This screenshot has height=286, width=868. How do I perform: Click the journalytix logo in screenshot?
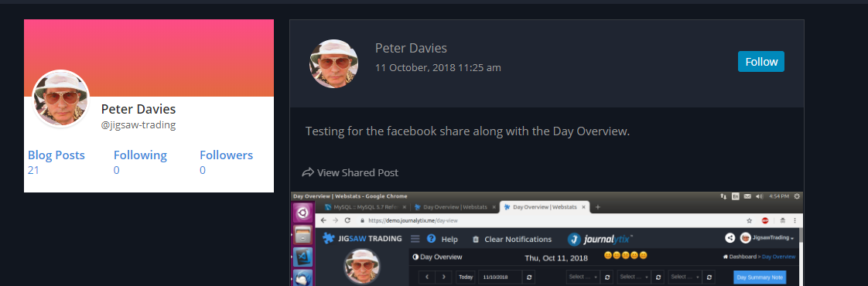point(600,239)
